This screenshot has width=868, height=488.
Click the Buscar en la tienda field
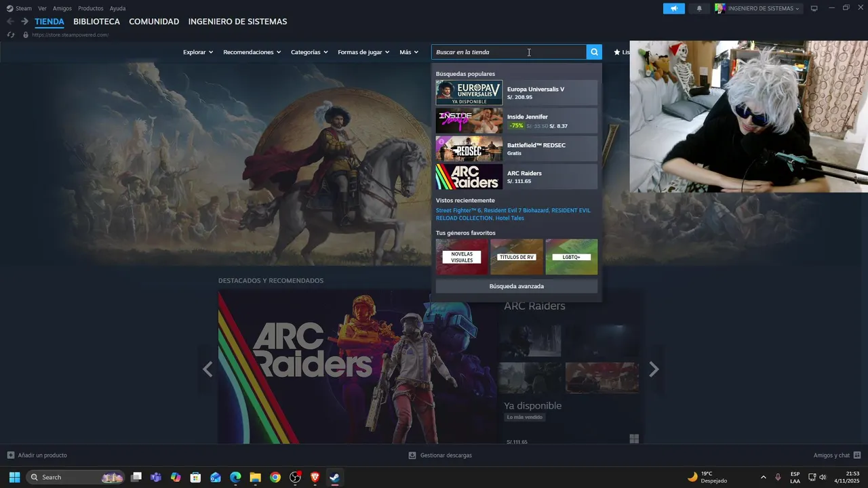coord(509,52)
